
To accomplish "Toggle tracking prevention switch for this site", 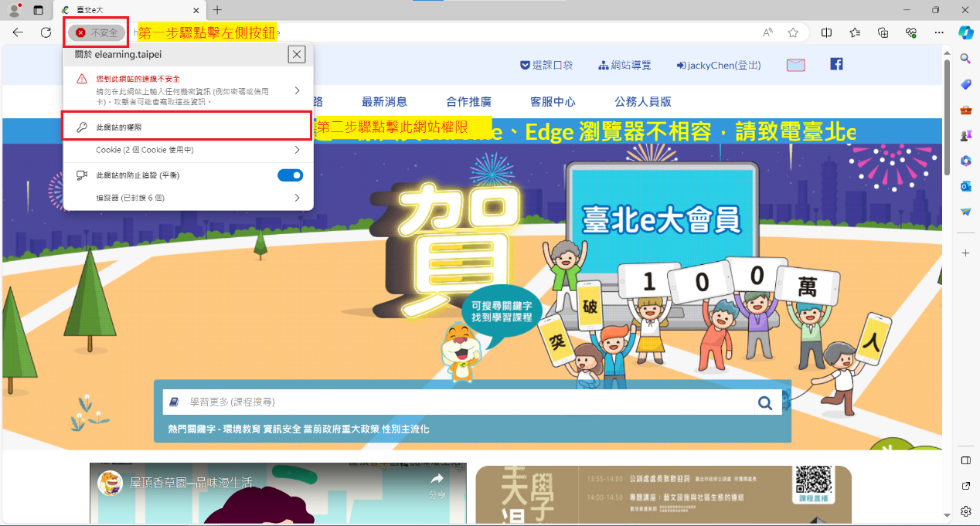I will [x=290, y=175].
